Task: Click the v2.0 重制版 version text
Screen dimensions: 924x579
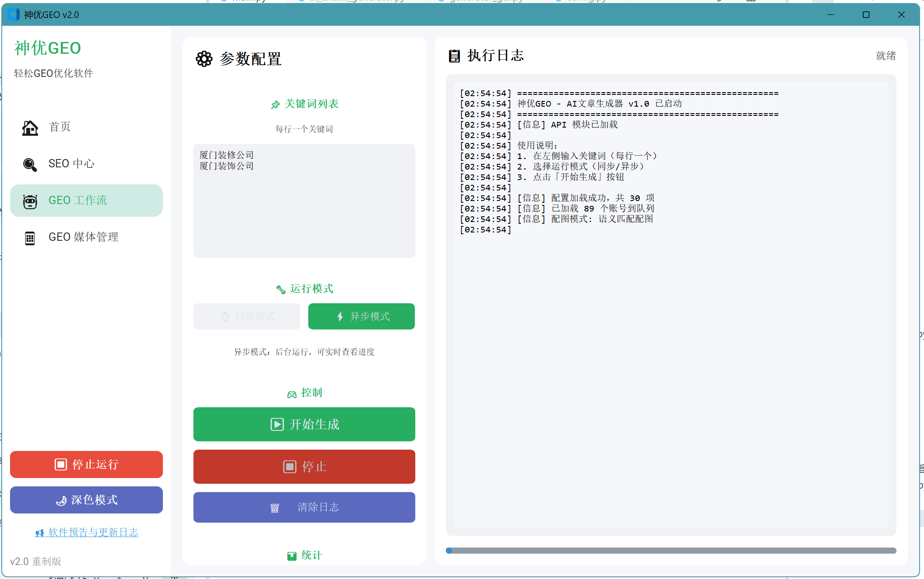Action: (x=36, y=561)
